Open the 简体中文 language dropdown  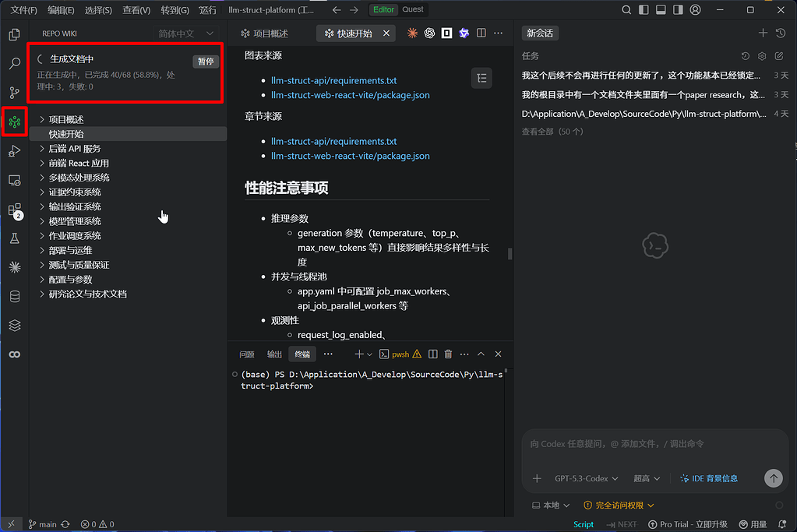point(185,33)
